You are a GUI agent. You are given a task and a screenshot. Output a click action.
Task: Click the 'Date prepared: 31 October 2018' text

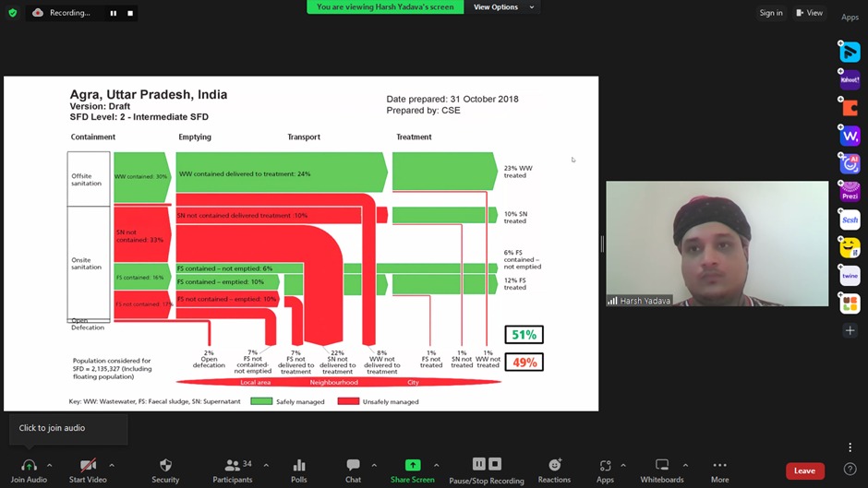[452, 99]
